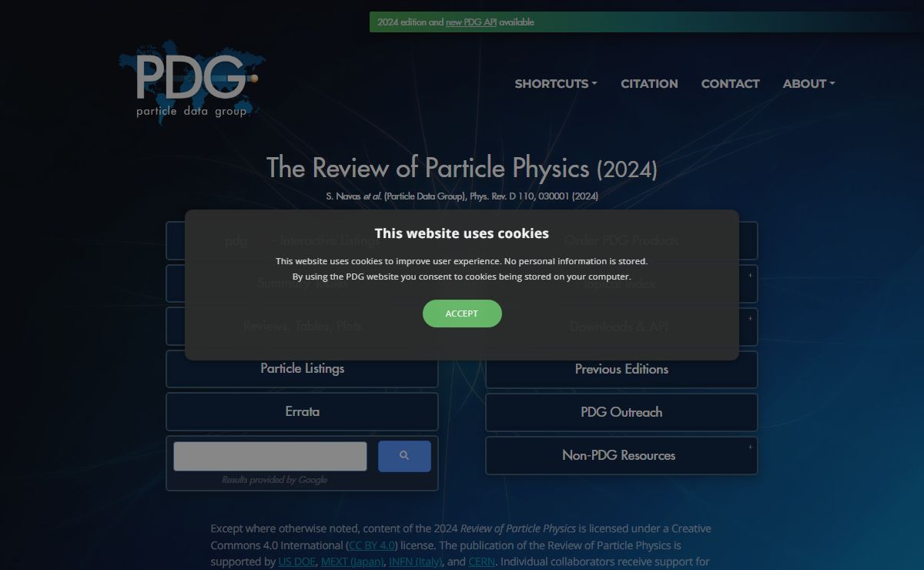Follow the new PDG API link
This screenshot has height=570, width=924.
[471, 22]
